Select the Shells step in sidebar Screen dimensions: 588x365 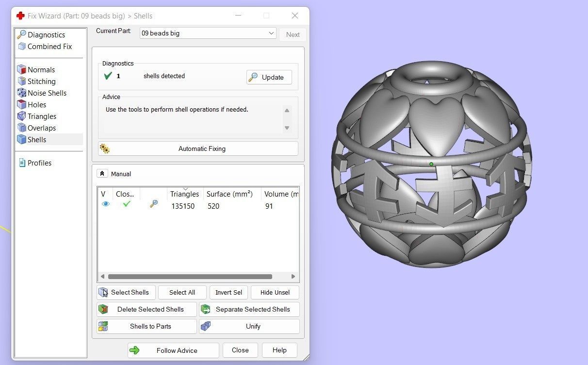click(37, 140)
